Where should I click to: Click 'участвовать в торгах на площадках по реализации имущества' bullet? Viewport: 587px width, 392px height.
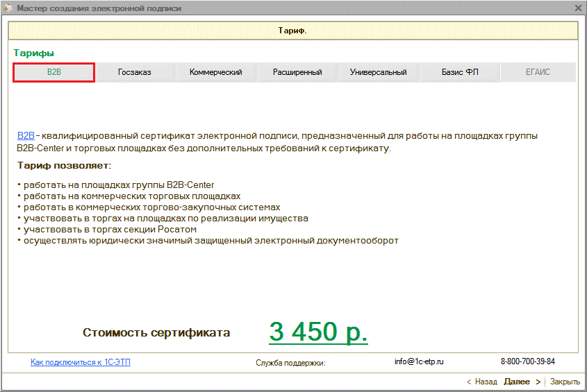[163, 219]
